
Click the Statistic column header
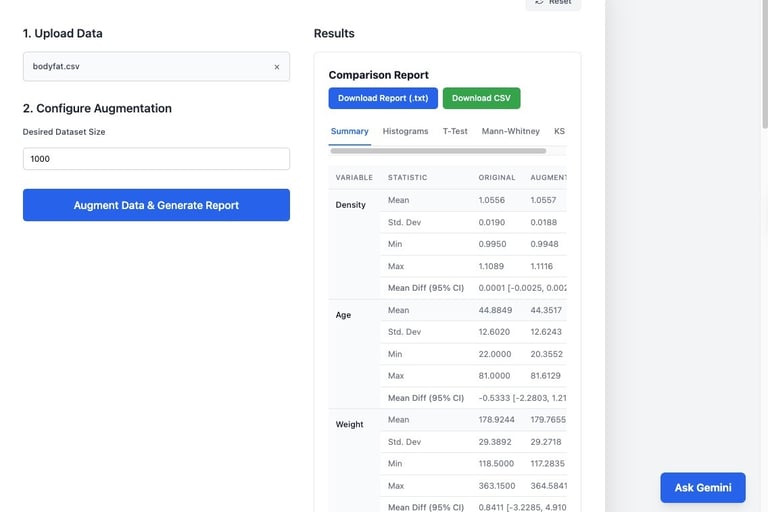click(407, 177)
